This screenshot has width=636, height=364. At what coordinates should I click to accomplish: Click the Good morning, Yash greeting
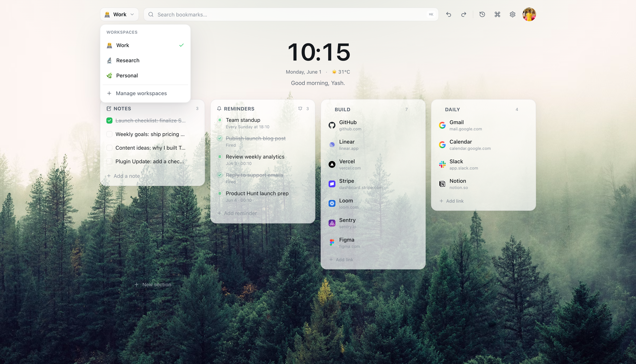pos(318,83)
